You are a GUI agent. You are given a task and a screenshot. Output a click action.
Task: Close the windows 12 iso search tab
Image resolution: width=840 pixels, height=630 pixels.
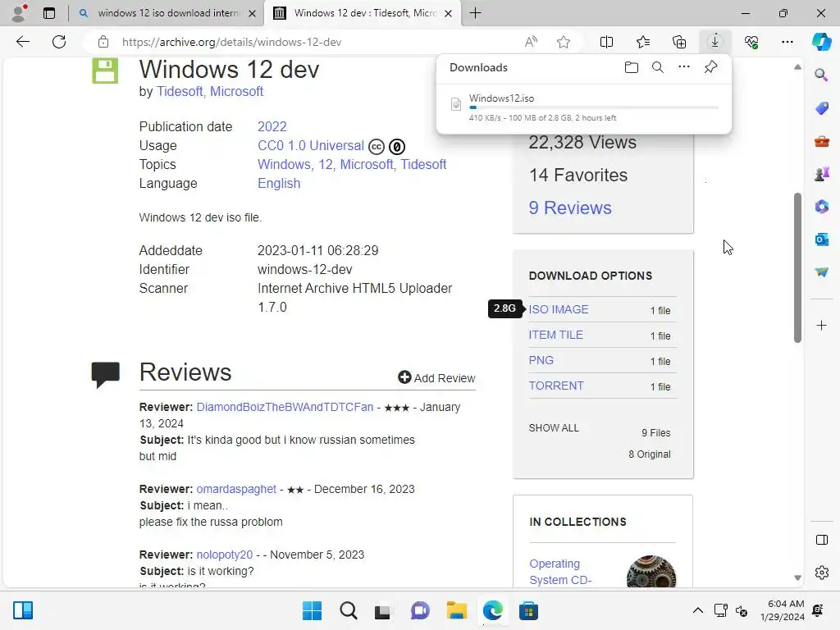click(252, 13)
